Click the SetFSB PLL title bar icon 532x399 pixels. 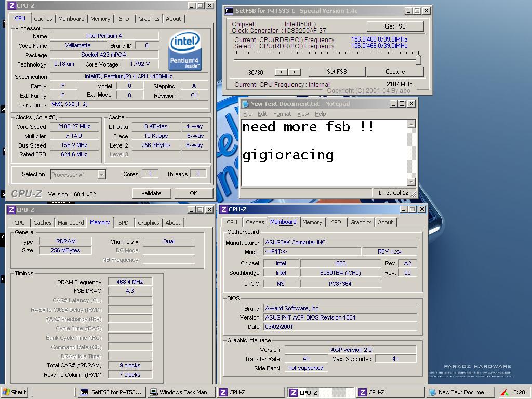[x=229, y=11]
